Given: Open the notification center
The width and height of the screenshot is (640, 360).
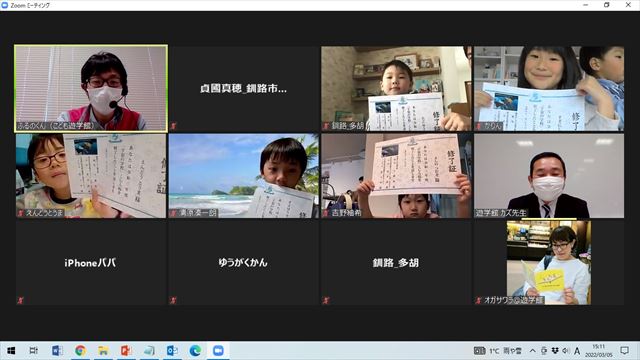Looking at the screenshot, I should [x=624, y=351].
